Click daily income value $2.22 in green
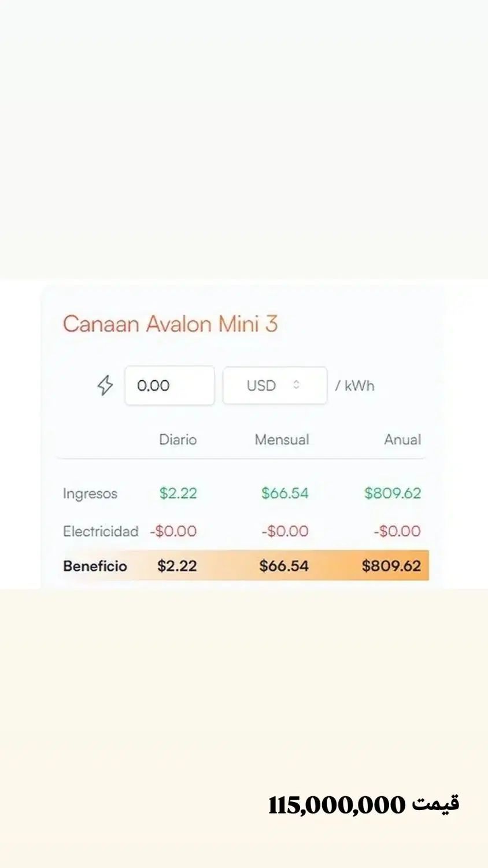The width and height of the screenshot is (488, 868). pyautogui.click(x=178, y=493)
